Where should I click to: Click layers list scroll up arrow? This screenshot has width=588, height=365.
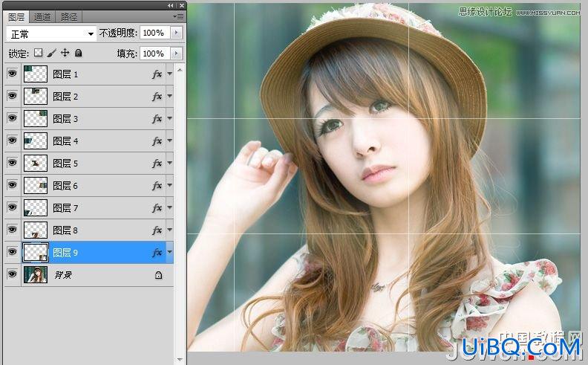[180, 70]
